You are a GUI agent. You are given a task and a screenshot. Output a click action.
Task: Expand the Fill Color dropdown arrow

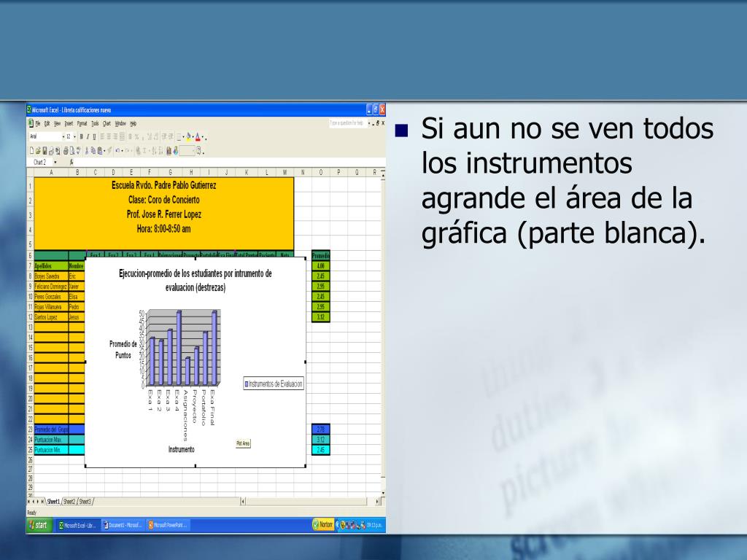tap(193, 137)
